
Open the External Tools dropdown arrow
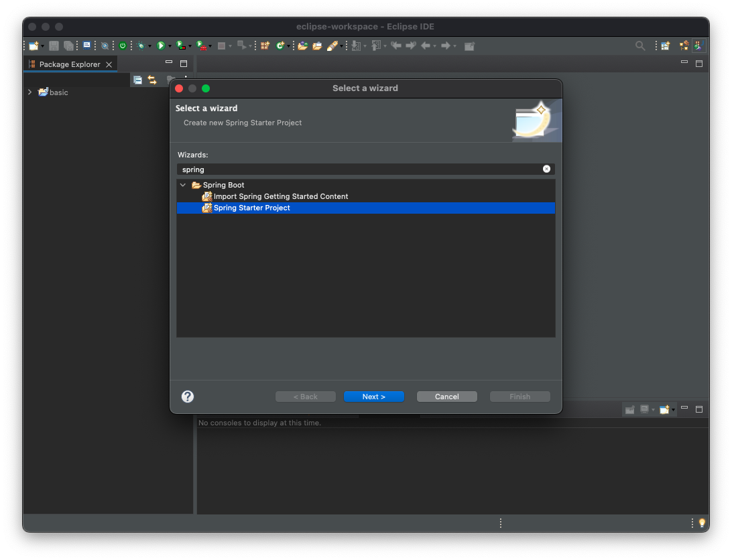point(210,46)
